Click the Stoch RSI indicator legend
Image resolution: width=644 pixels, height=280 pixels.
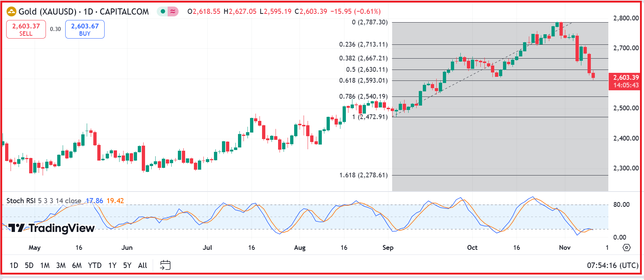(21, 201)
